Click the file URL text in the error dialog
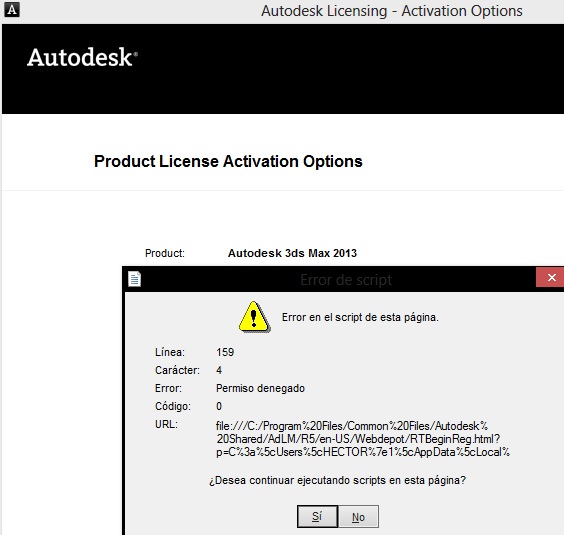Image resolution: width=564 pixels, height=535 pixels. pos(363,439)
